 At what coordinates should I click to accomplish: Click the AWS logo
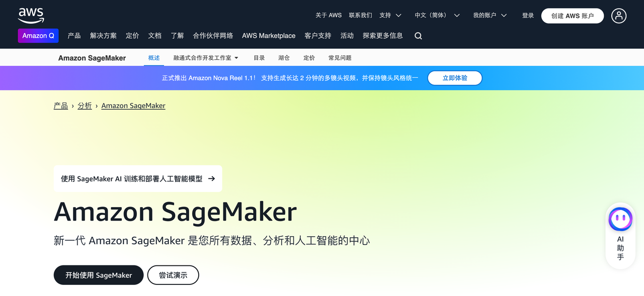(x=31, y=15)
